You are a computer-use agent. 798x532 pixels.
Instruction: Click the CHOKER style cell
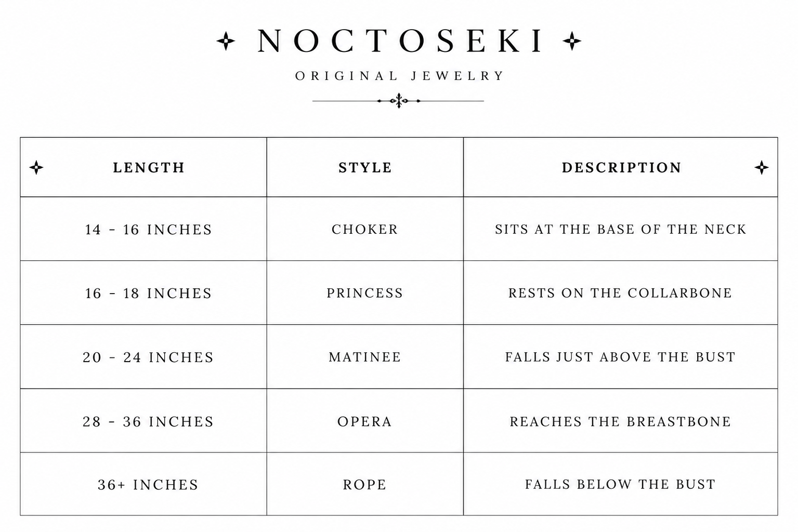[365, 229]
